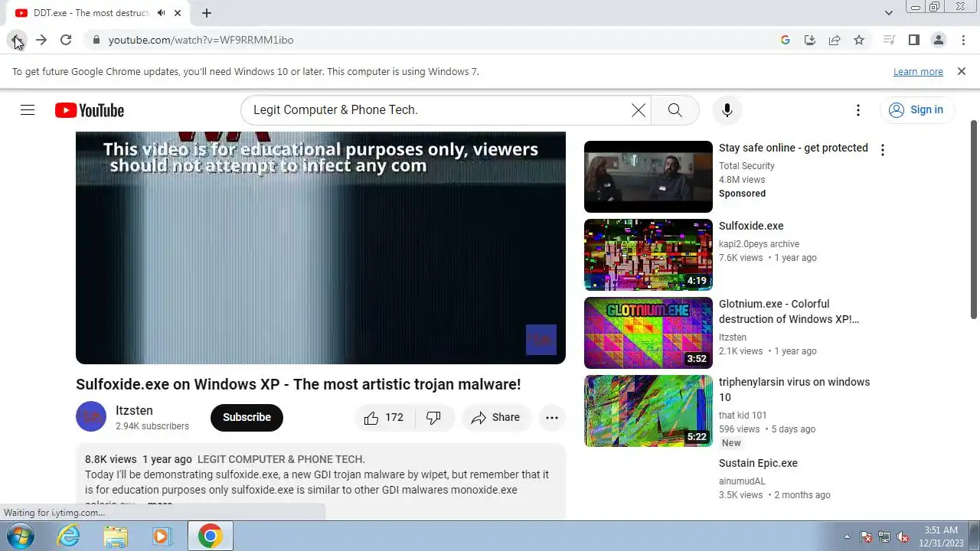Go to YouTube home via logo
The width and height of the screenshot is (980, 551).
pos(90,110)
